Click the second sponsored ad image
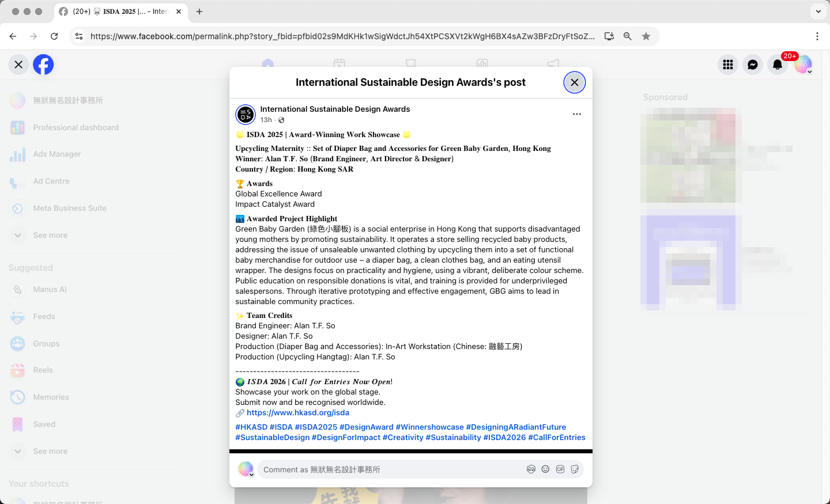Viewport: 830px width, 504px height. click(688, 263)
